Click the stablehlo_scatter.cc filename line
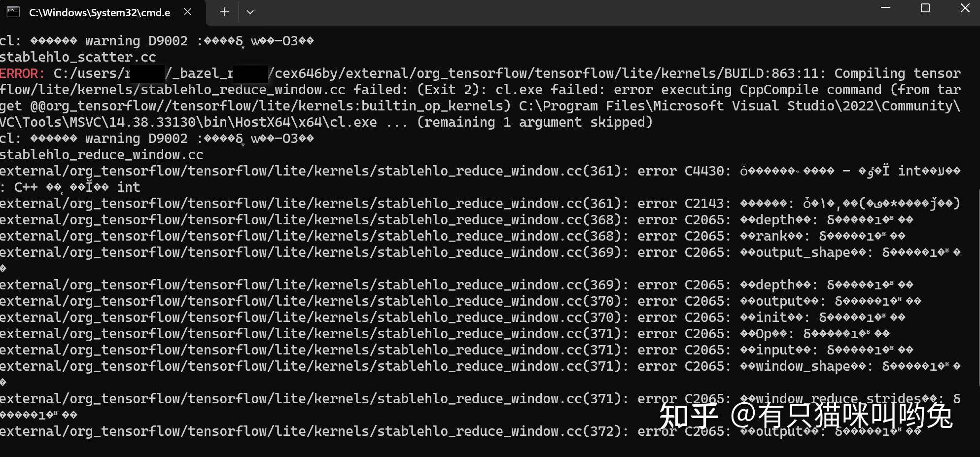980x457 pixels. coord(77,57)
